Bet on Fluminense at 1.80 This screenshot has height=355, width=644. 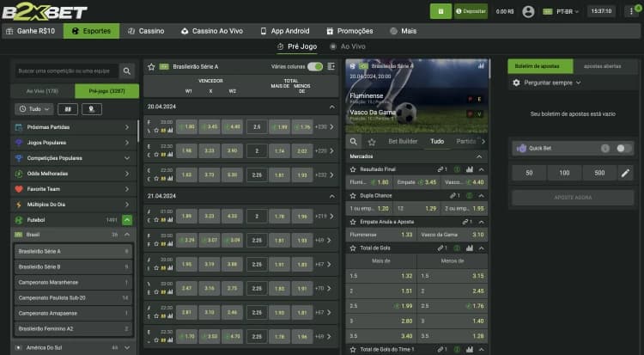369,182
